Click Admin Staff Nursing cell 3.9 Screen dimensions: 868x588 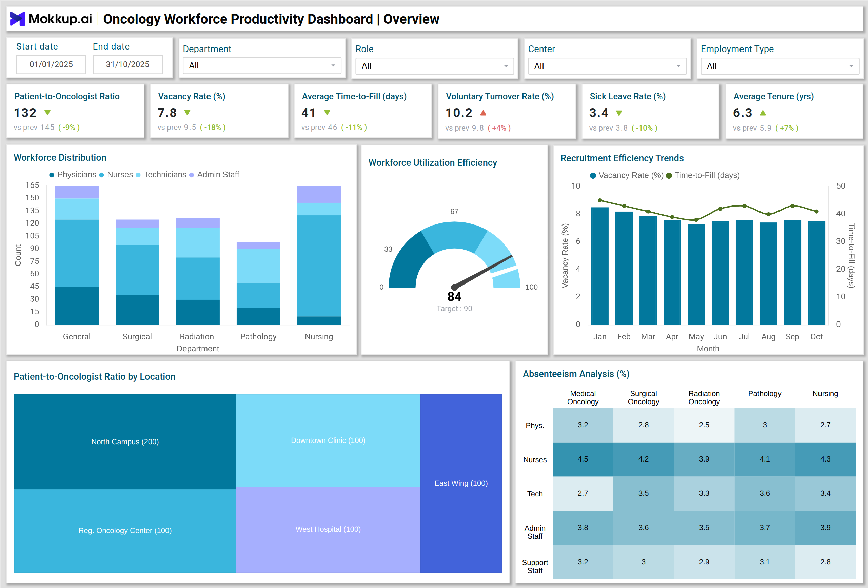pyautogui.click(x=825, y=528)
